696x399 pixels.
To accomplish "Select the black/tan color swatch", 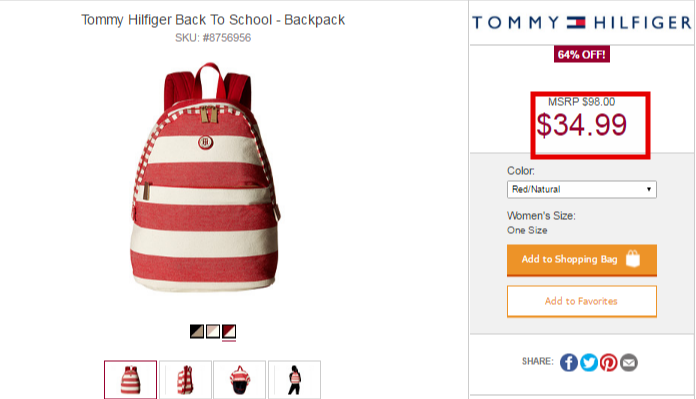I will 197,331.
